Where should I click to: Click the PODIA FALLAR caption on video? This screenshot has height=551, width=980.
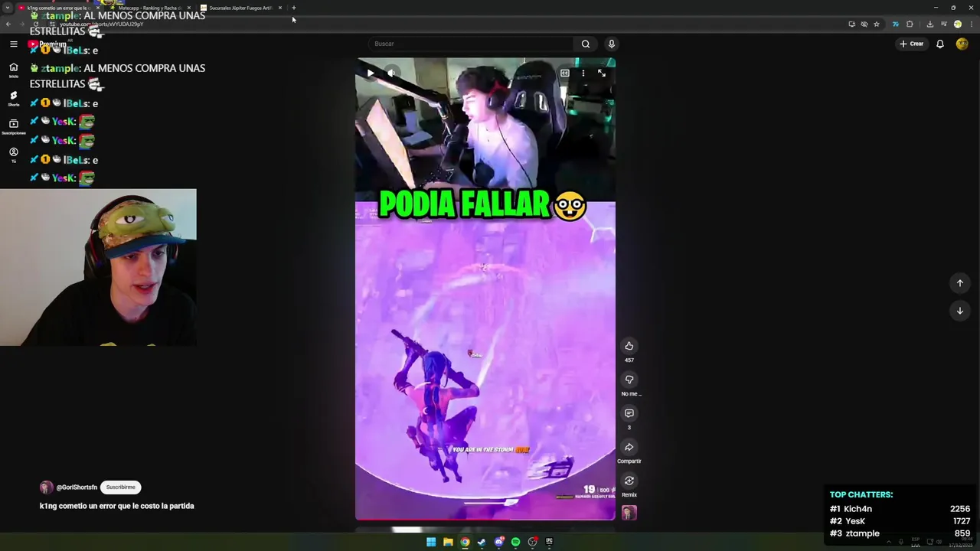pyautogui.click(x=482, y=205)
